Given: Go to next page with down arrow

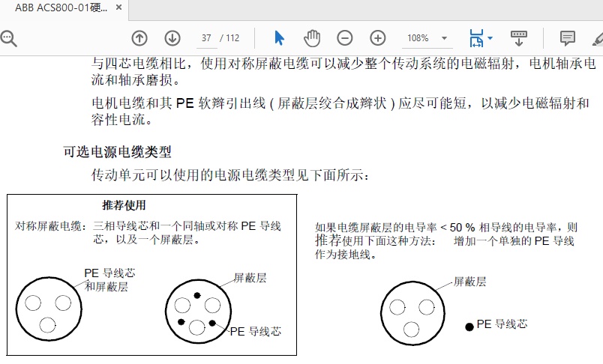Looking at the screenshot, I should click(x=172, y=38).
